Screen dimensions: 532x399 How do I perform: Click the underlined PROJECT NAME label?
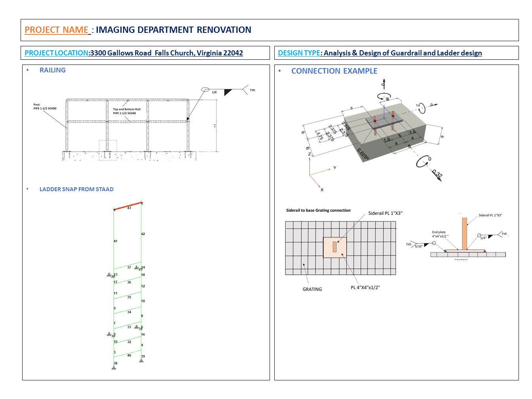click(57, 30)
